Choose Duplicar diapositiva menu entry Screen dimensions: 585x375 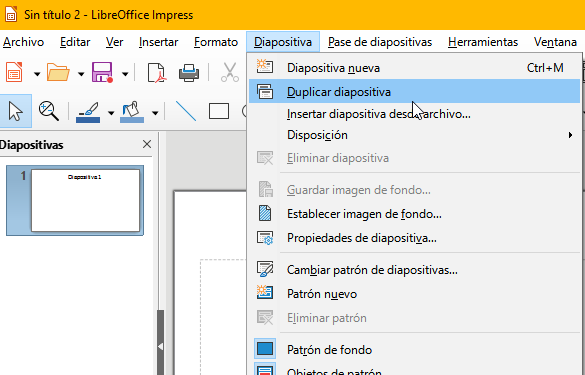[414, 91]
